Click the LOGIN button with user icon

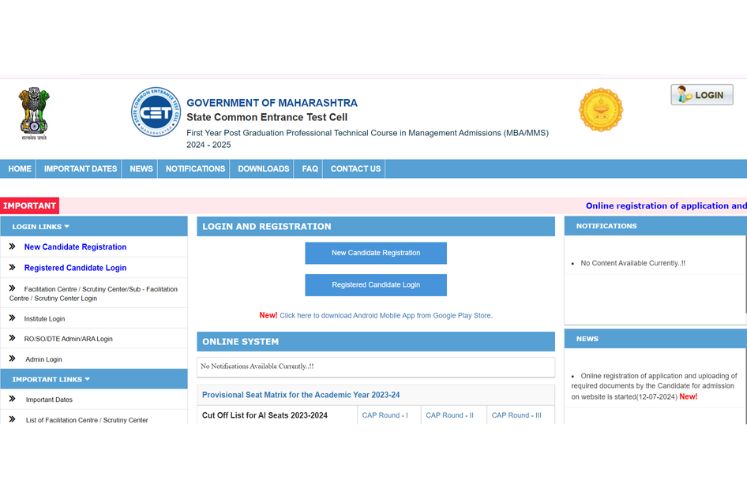pos(701,95)
